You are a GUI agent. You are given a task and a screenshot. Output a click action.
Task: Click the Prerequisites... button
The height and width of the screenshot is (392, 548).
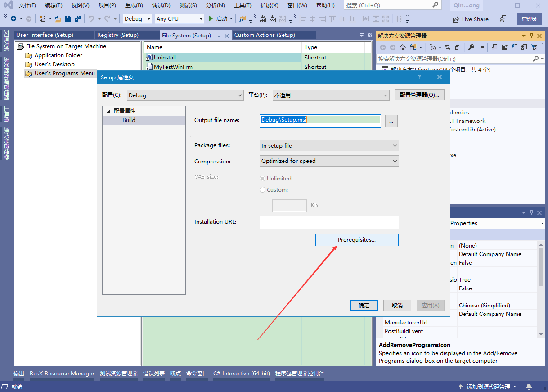[x=357, y=240]
